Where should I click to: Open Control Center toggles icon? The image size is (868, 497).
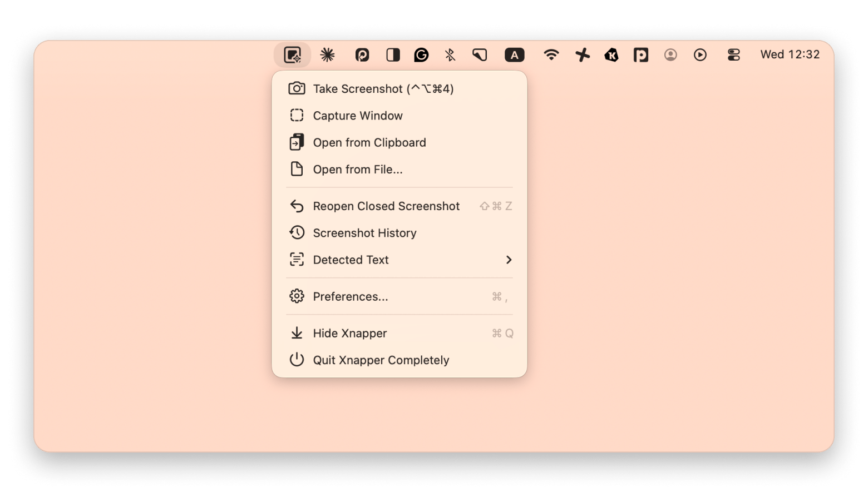(x=733, y=54)
